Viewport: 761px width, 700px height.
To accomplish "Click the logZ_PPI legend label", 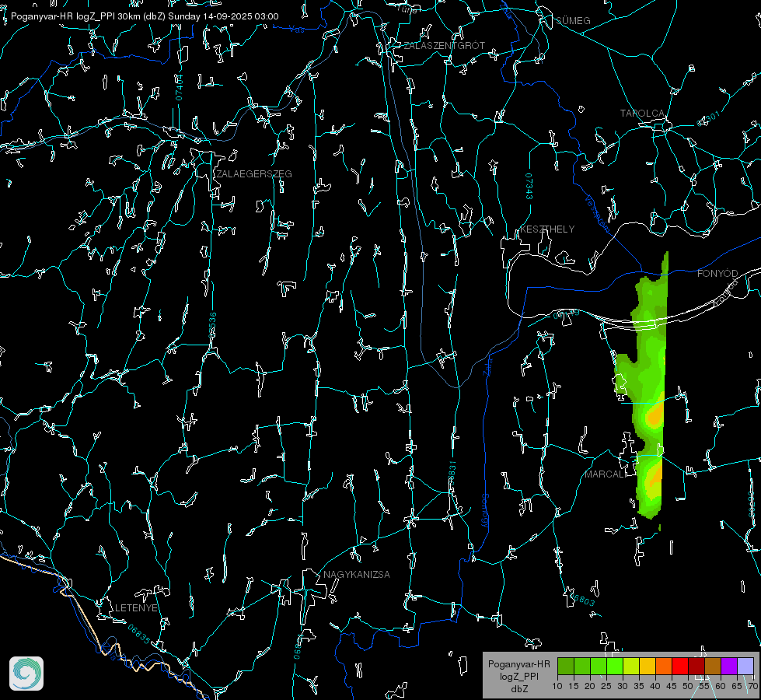I will click(518, 676).
